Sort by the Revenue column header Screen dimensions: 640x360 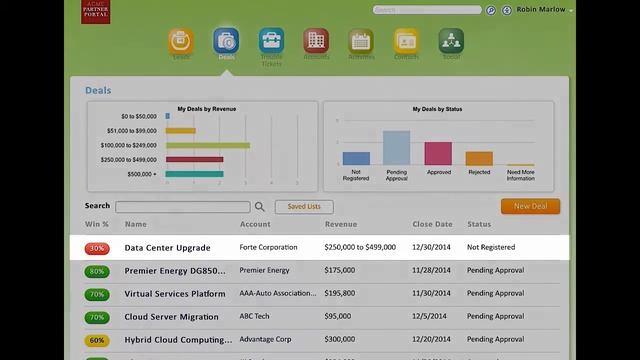tap(341, 224)
